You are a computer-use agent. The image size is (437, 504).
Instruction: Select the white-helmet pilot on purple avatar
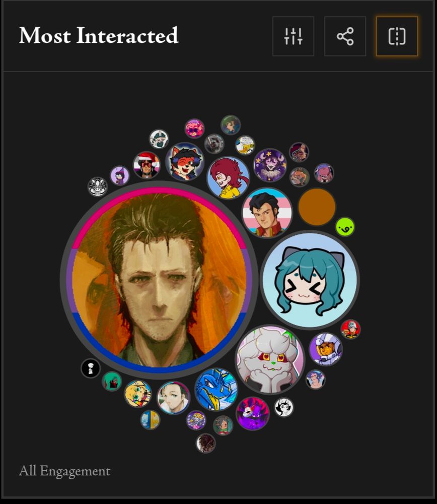click(326, 349)
